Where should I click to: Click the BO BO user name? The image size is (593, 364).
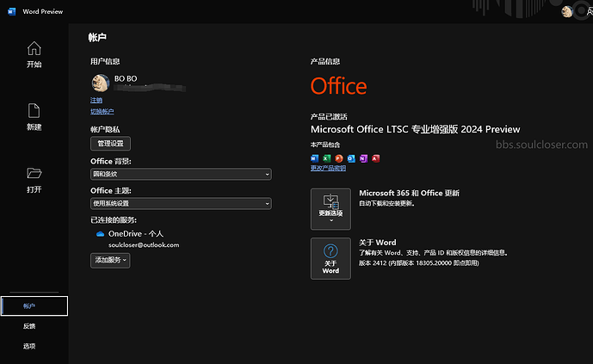126,78
